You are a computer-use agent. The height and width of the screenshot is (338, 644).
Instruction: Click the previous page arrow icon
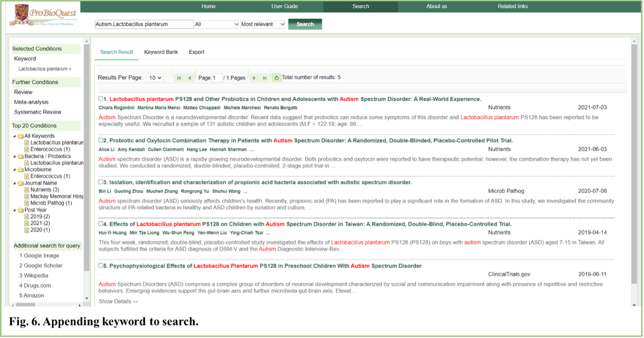click(190, 78)
